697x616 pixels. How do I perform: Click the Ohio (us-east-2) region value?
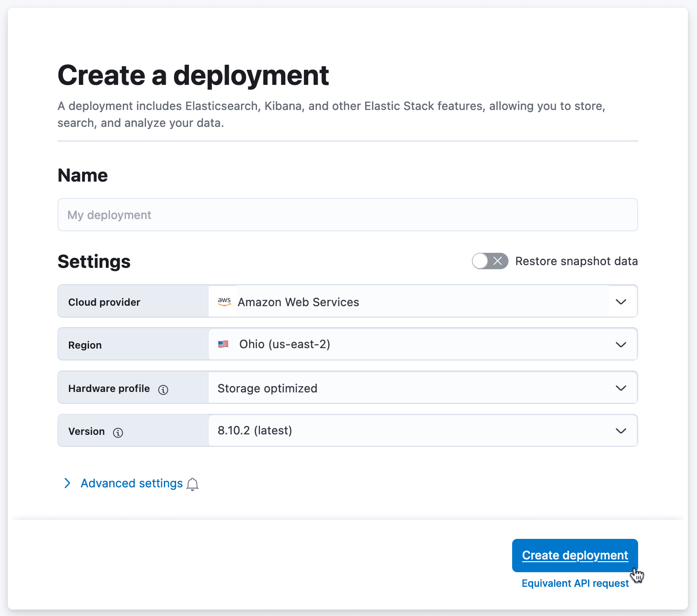pyautogui.click(x=284, y=344)
